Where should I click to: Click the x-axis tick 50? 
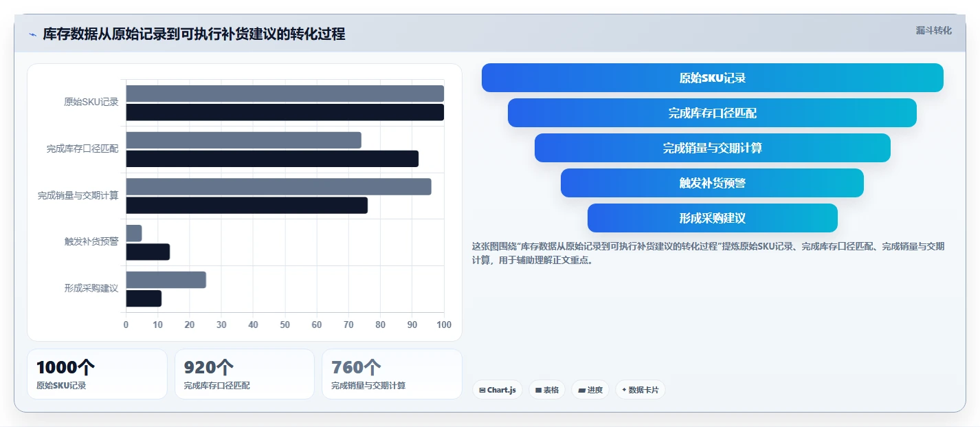click(x=285, y=325)
